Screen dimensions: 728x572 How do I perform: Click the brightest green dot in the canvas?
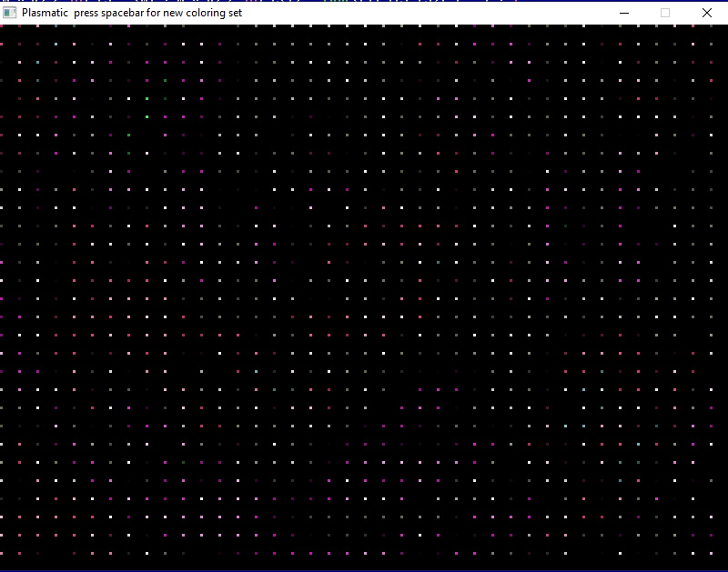tap(147, 116)
